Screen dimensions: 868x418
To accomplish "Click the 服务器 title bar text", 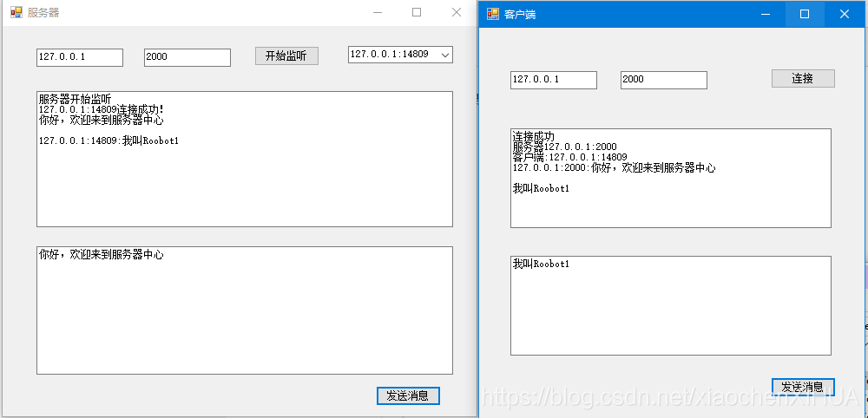I will [x=43, y=13].
